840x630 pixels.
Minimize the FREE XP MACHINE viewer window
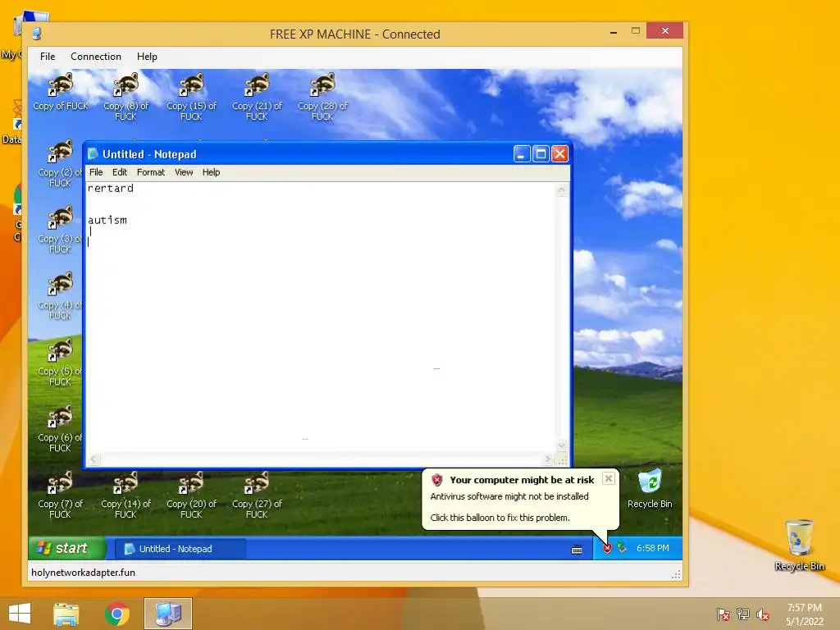(x=614, y=32)
